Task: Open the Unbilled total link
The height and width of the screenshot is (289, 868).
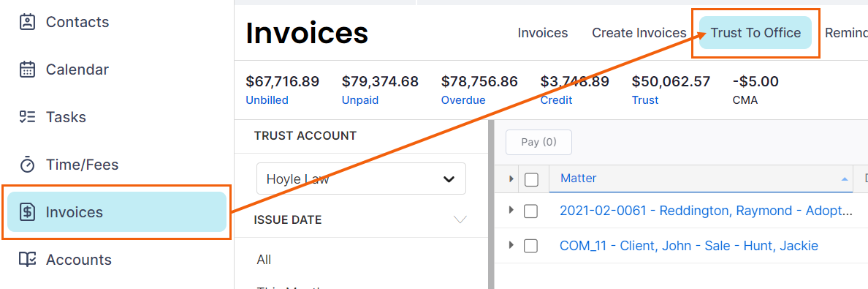Action: [x=267, y=100]
